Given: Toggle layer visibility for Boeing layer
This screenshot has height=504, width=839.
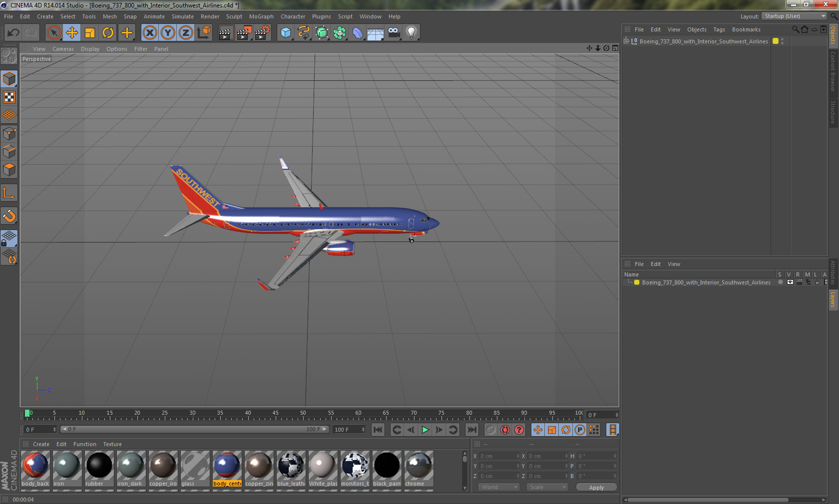Looking at the screenshot, I should click(x=790, y=282).
